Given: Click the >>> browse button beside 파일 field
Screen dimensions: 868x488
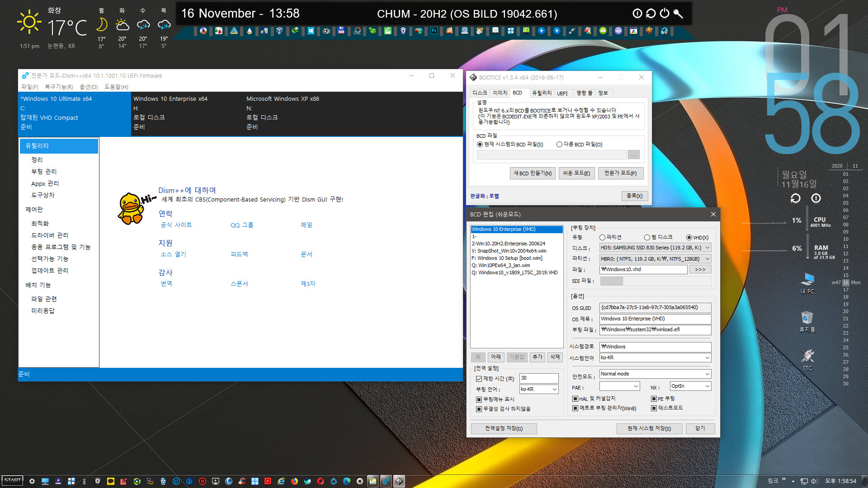Looking at the screenshot, I should pyautogui.click(x=700, y=270).
